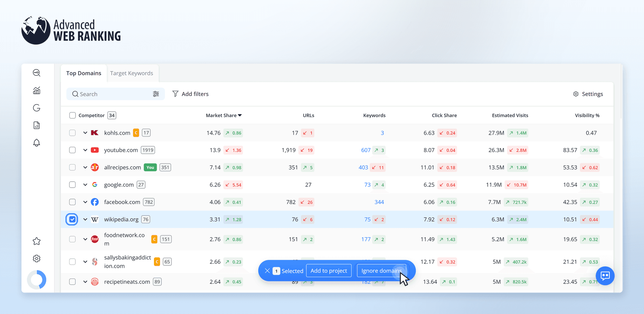Click the Add filters button
644x314 pixels.
(191, 94)
